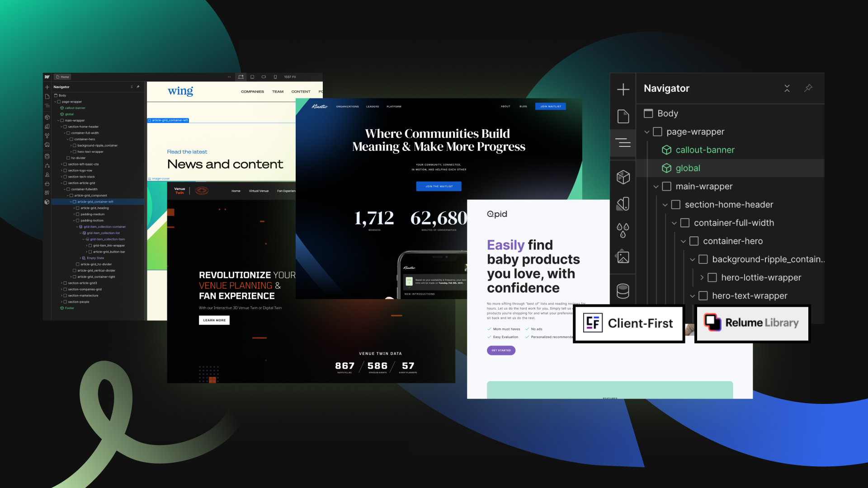The width and height of the screenshot is (868, 488).
Task: Click the GET STARTED button on Qpid page
Action: pyautogui.click(x=501, y=350)
